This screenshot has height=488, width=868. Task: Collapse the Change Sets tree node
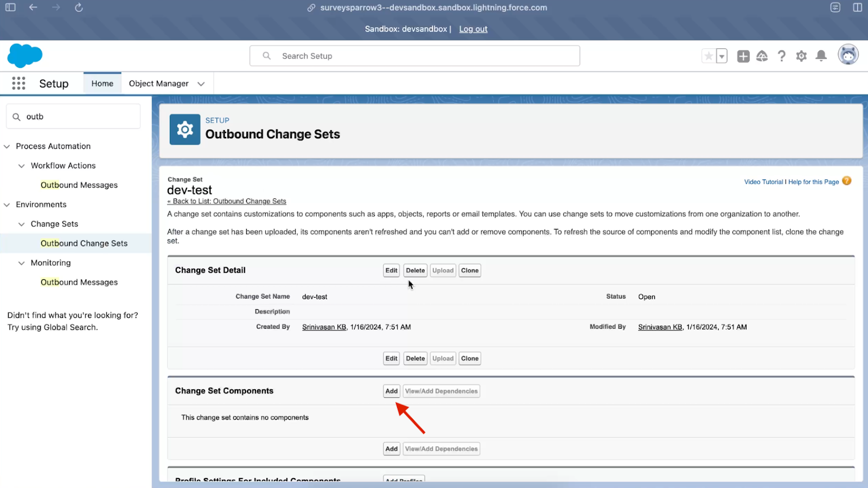click(x=22, y=224)
